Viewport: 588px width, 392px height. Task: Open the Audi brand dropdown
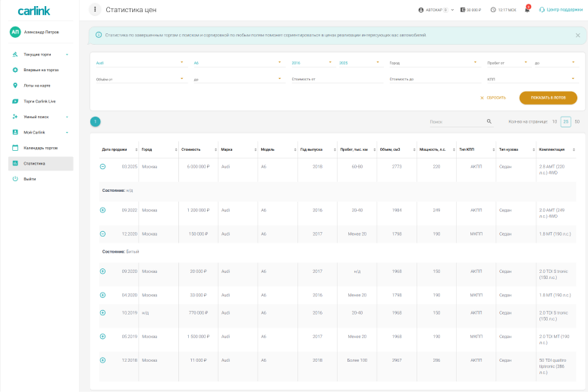tap(140, 63)
